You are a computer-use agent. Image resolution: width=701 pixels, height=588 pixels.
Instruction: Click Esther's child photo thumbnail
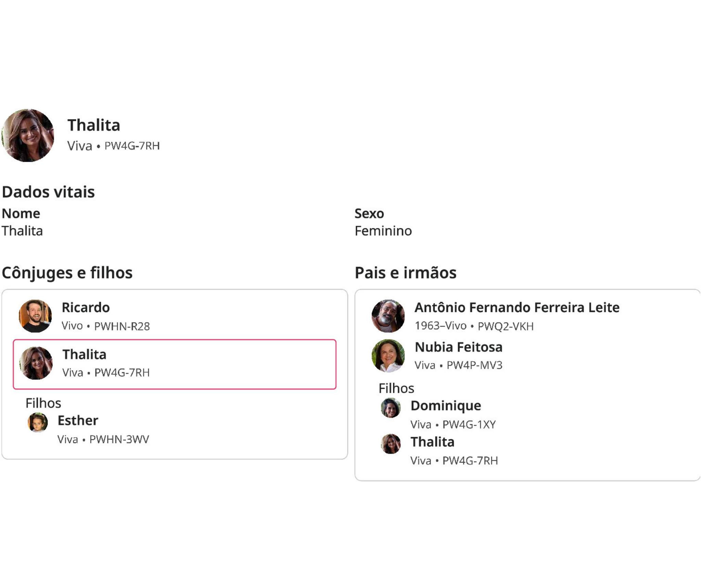tap(38, 423)
